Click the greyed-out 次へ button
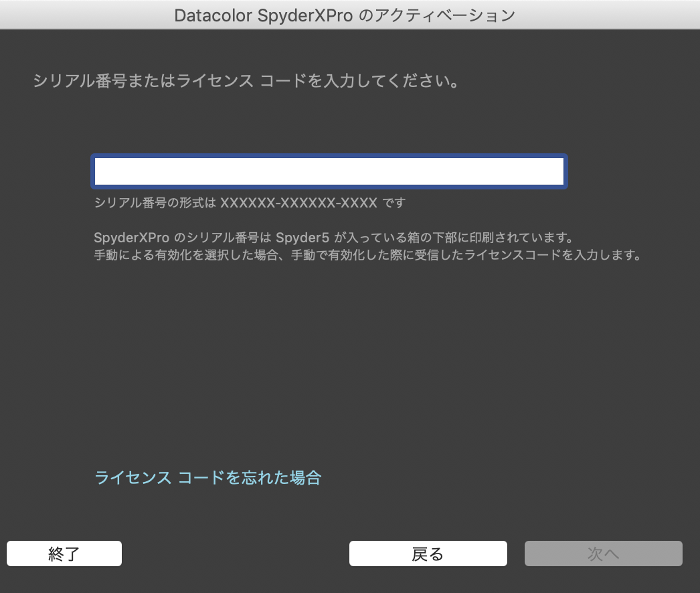 [x=603, y=554]
